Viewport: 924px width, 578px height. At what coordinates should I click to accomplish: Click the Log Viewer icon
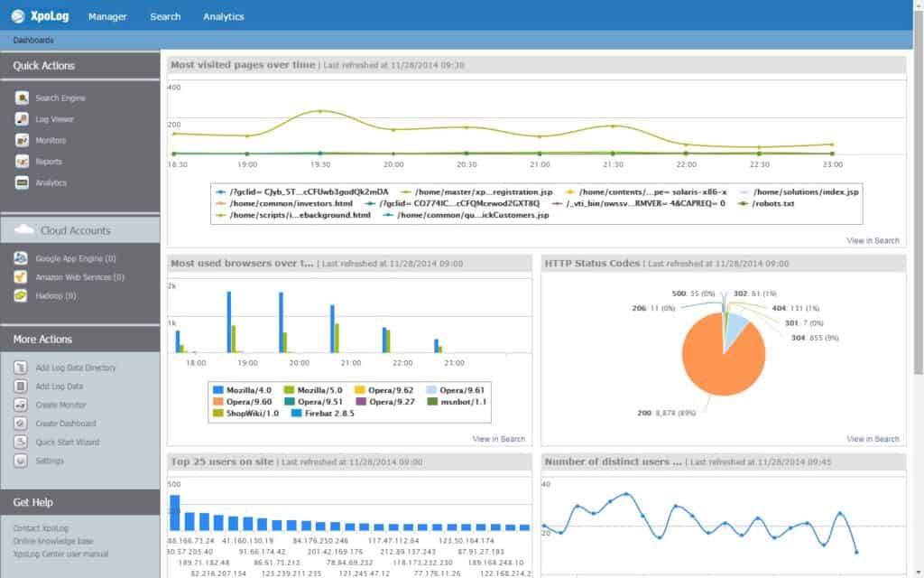pyautogui.click(x=22, y=119)
